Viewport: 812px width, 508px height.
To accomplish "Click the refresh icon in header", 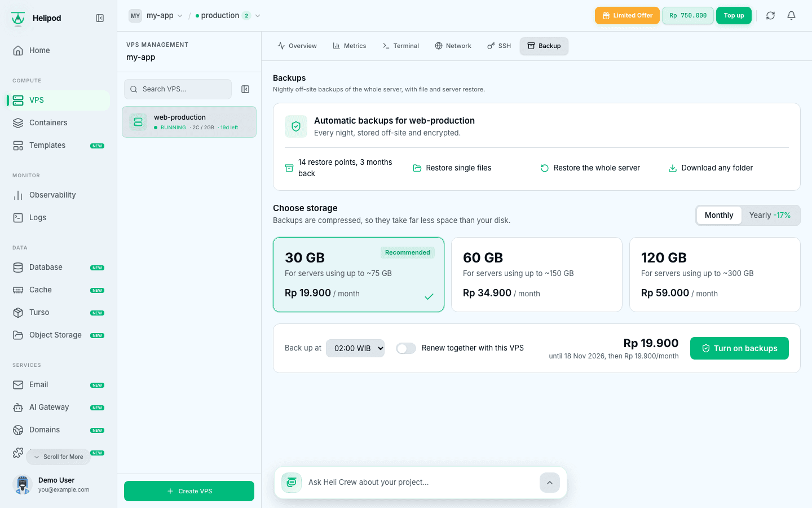I will coord(770,16).
